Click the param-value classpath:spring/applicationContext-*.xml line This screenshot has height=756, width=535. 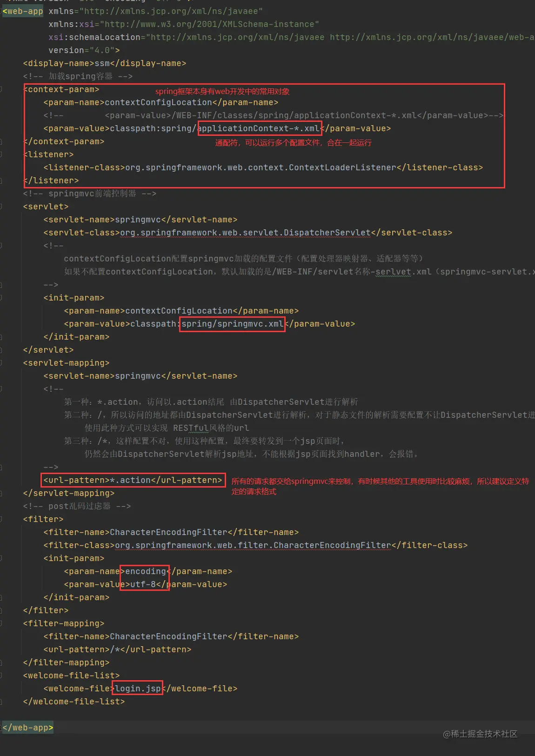click(217, 128)
